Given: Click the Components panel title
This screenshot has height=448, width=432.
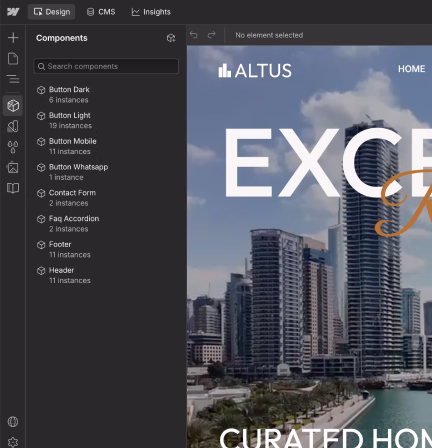Looking at the screenshot, I should [62, 38].
